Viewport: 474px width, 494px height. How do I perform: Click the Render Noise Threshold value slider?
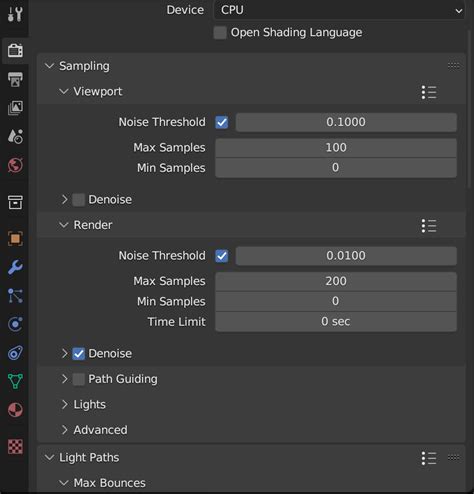[x=346, y=256]
